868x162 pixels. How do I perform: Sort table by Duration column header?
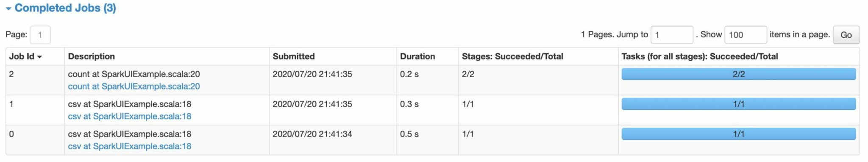pos(417,56)
